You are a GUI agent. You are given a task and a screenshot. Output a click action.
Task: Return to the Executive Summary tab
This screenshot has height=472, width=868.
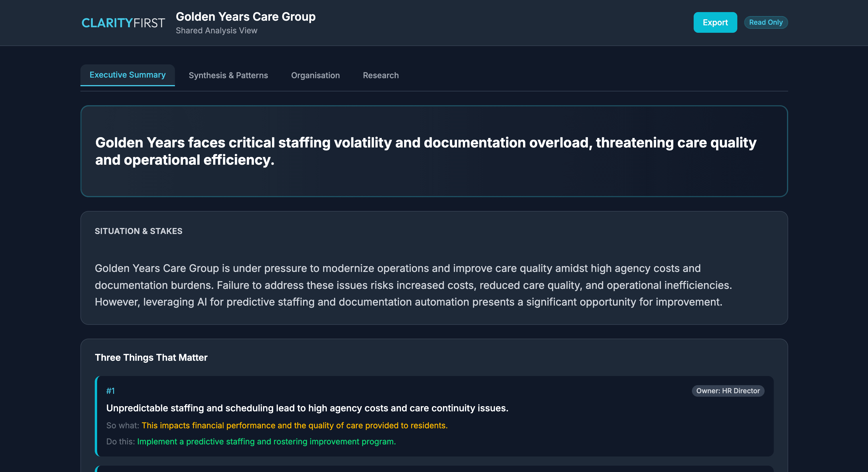[x=127, y=75]
